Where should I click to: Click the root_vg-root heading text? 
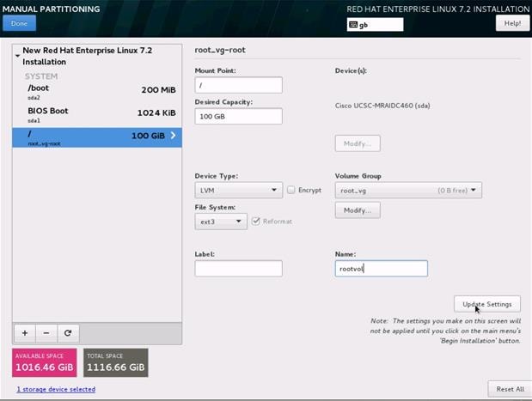(220, 50)
